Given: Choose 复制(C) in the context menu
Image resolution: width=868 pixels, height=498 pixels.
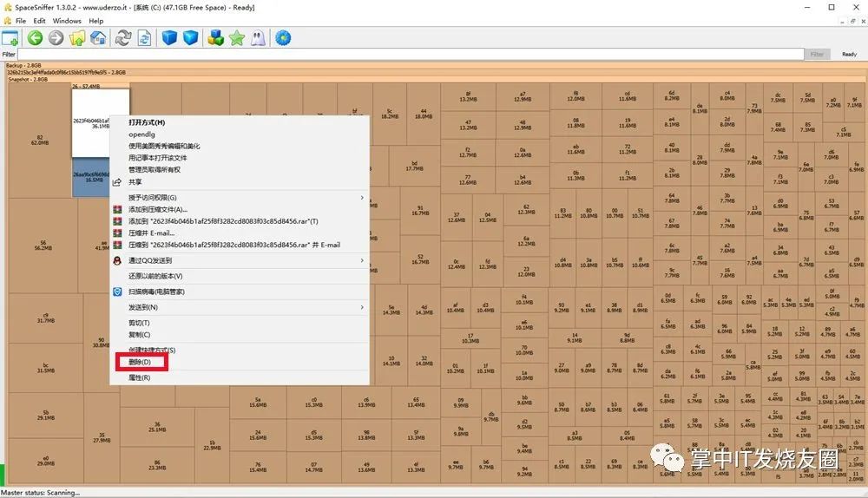Looking at the screenshot, I should click(140, 335).
